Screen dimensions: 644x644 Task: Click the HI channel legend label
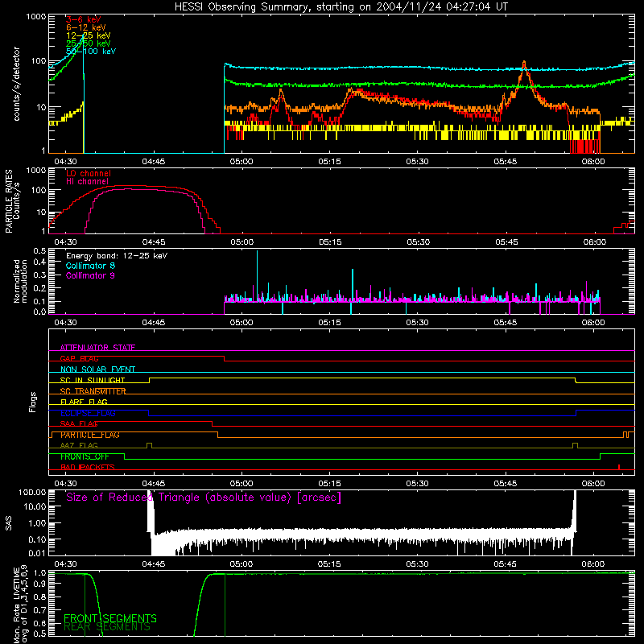[87, 182]
